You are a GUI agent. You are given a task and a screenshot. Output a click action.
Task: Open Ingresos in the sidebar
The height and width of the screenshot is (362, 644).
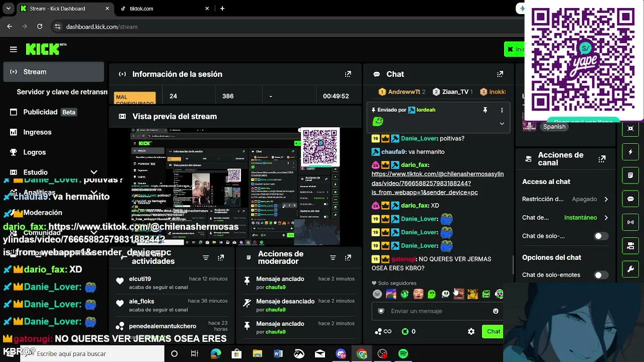click(53, 132)
